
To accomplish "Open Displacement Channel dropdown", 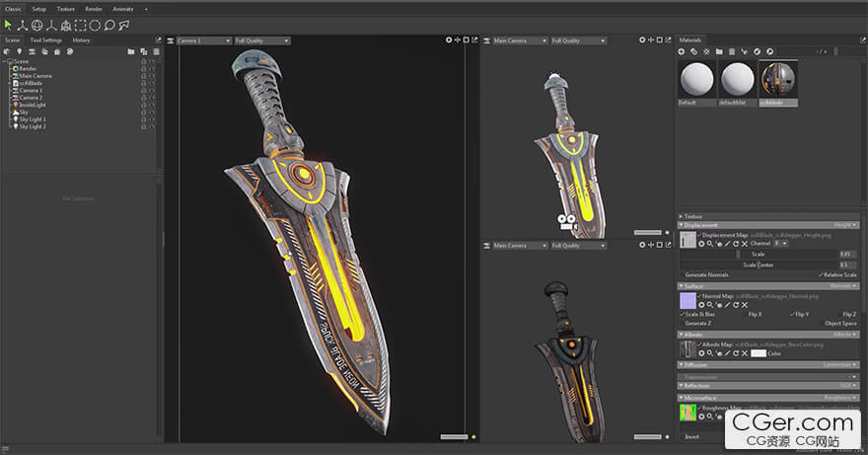I will point(781,244).
